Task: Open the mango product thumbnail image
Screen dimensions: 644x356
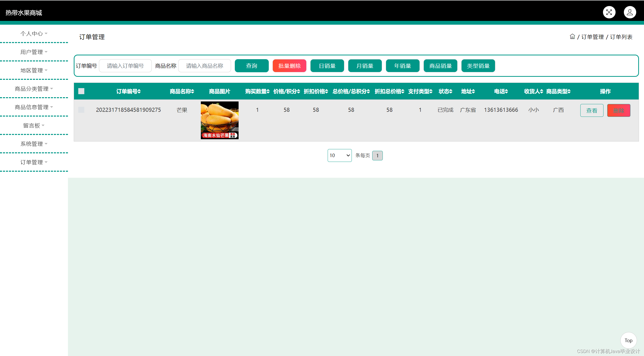Action: point(219,120)
